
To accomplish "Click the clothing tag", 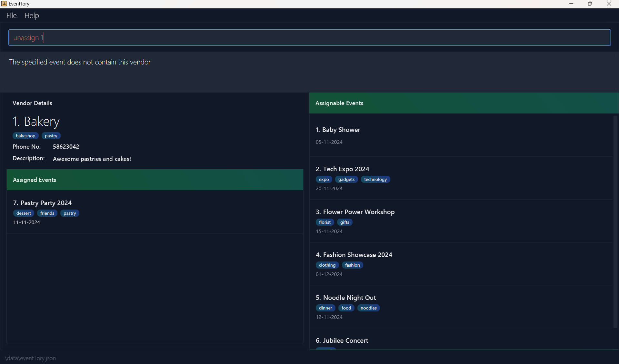I will pos(327,265).
